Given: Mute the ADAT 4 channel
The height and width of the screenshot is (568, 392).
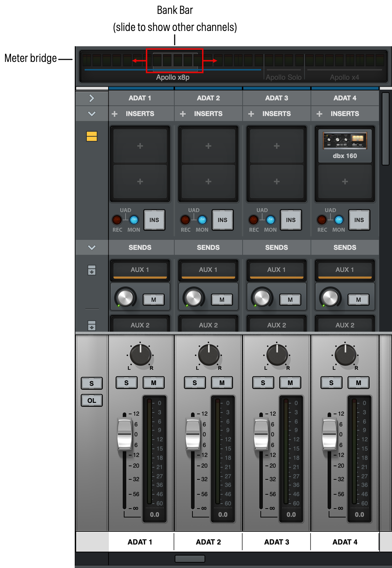Looking at the screenshot, I should (359, 383).
